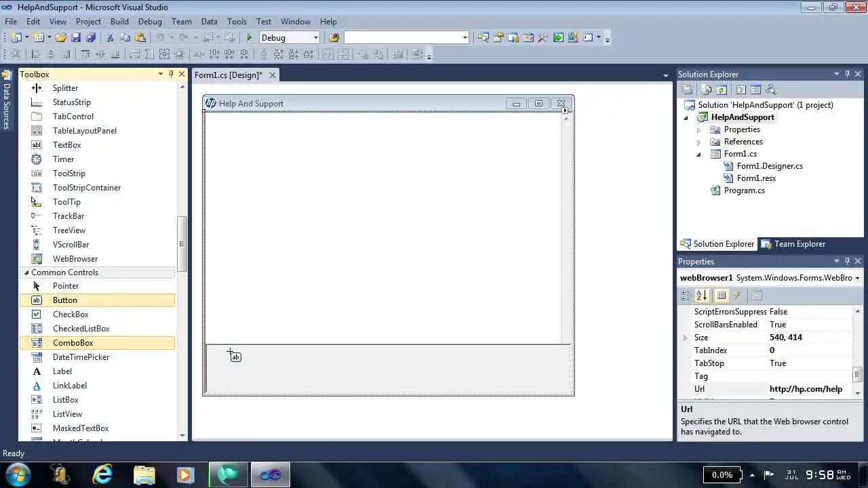Select Form1.resx in Solution Explorer
This screenshot has width=868, height=488.
coord(756,178)
